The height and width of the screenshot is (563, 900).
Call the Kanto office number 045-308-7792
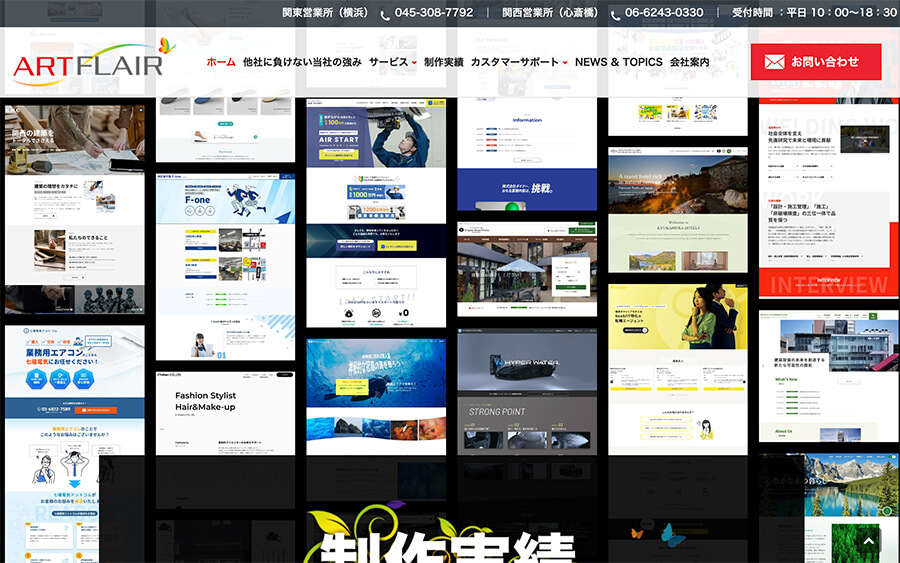(434, 13)
